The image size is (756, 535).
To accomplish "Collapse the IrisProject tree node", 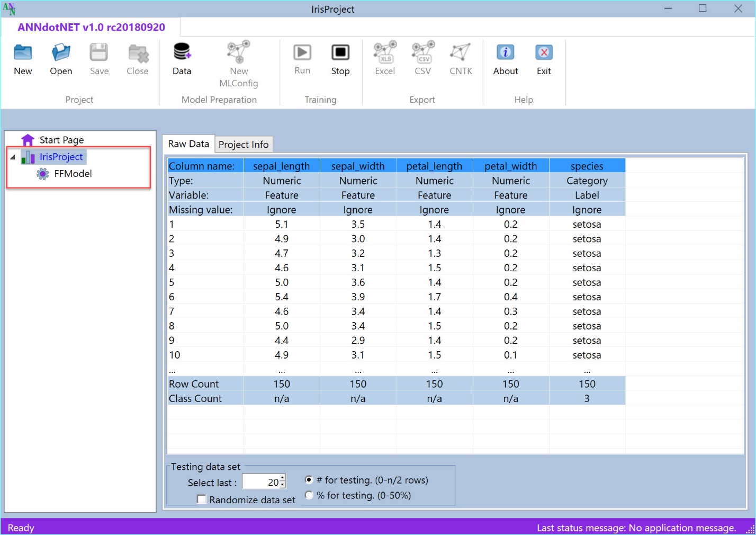I will pos(13,157).
